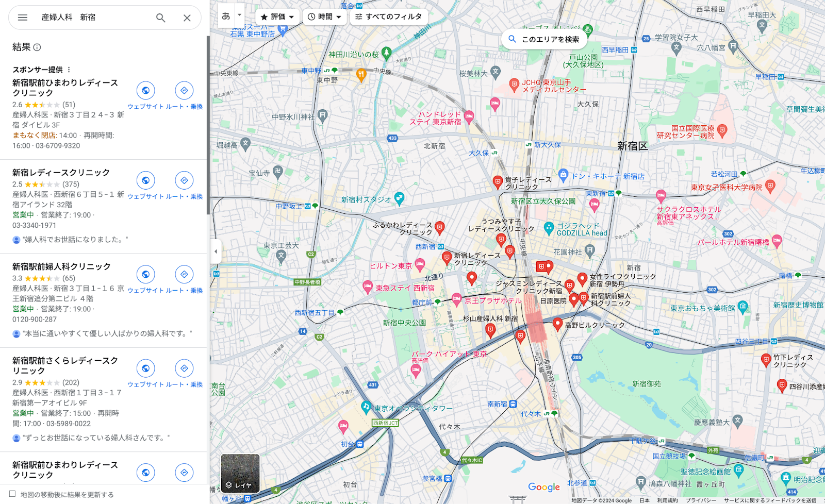825x504 pixels.
Task: Open website icon for 新宿駅前婦人科クリニック
Action: 146,274
